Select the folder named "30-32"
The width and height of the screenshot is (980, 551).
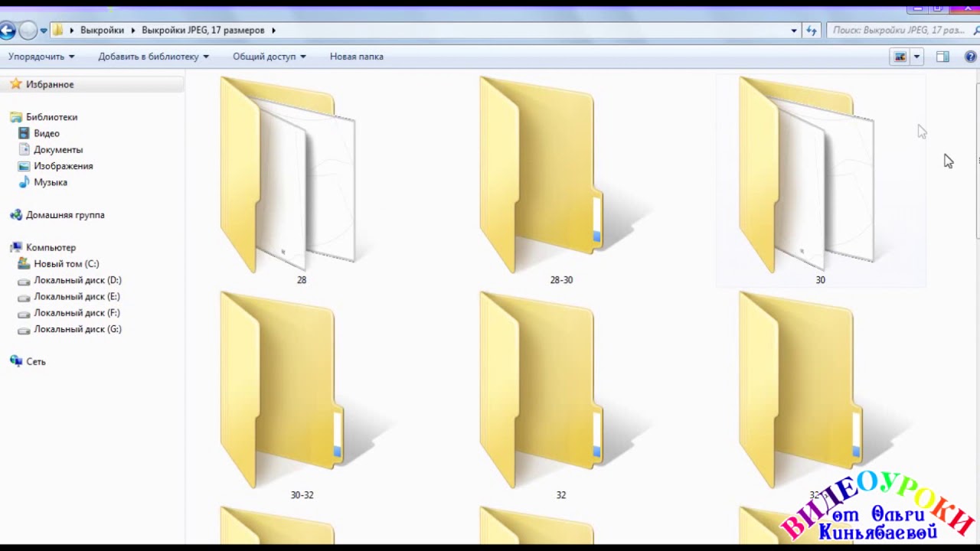point(302,396)
